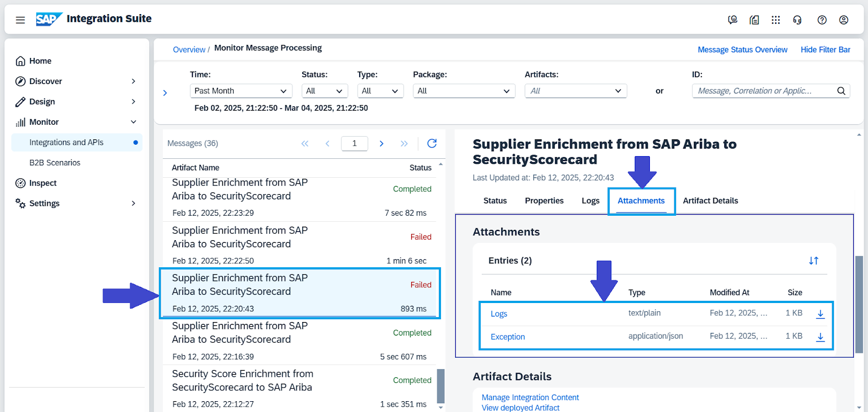Click the Discover compass icon
868x412 pixels.
(x=21, y=81)
